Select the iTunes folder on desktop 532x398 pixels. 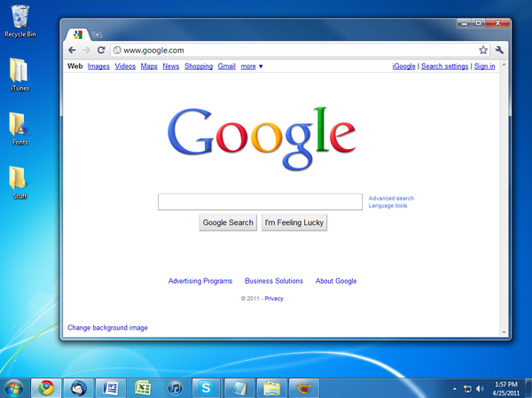click(x=20, y=74)
